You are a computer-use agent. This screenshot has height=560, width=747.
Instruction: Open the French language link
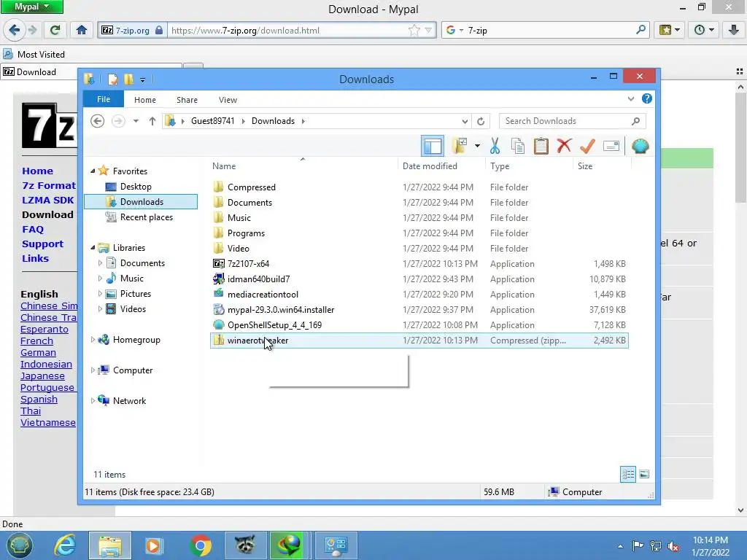(36, 341)
